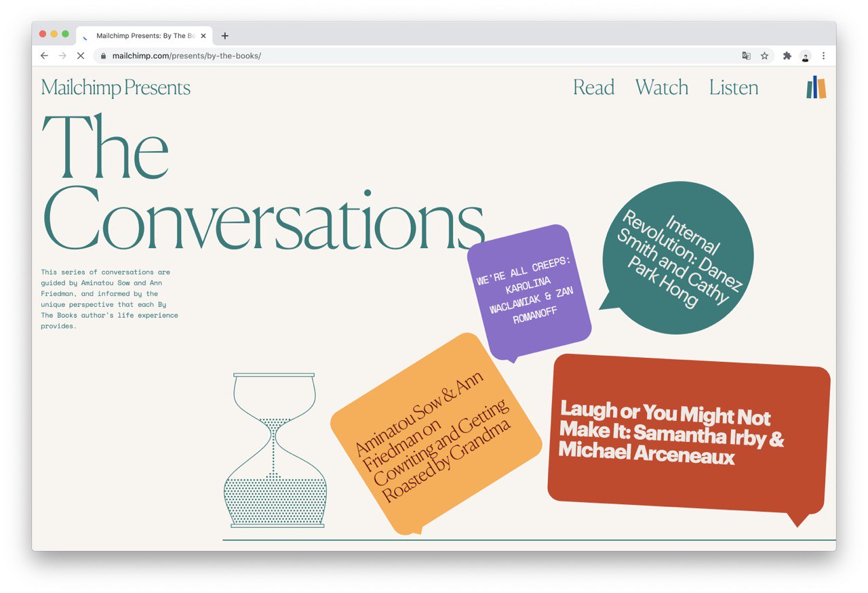Image resolution: width=868 pixels, height=593 pixels.
Task: Open We're All Creeps conversation bubble
Action: [x=529, y=293]
